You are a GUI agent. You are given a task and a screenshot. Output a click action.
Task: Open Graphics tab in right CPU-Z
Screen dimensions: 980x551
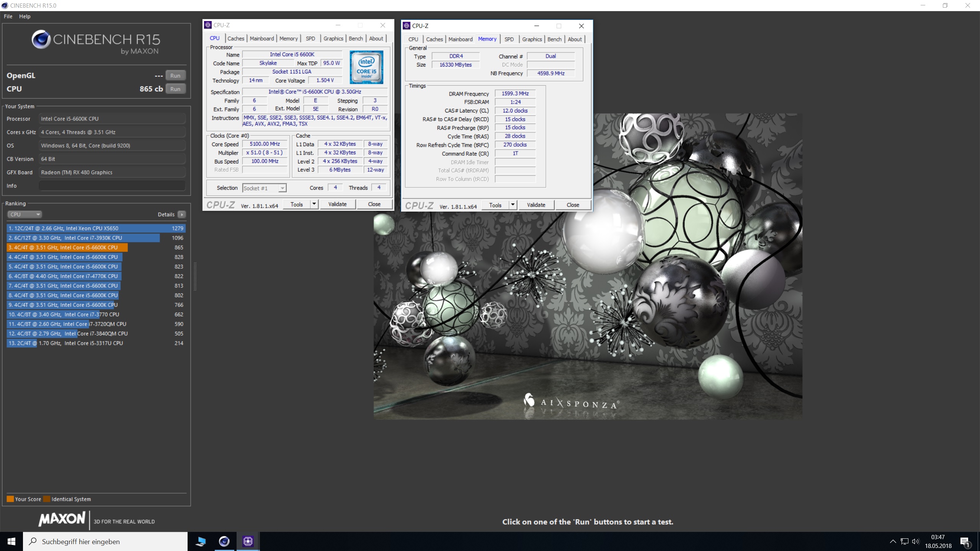tap(532, 39)
